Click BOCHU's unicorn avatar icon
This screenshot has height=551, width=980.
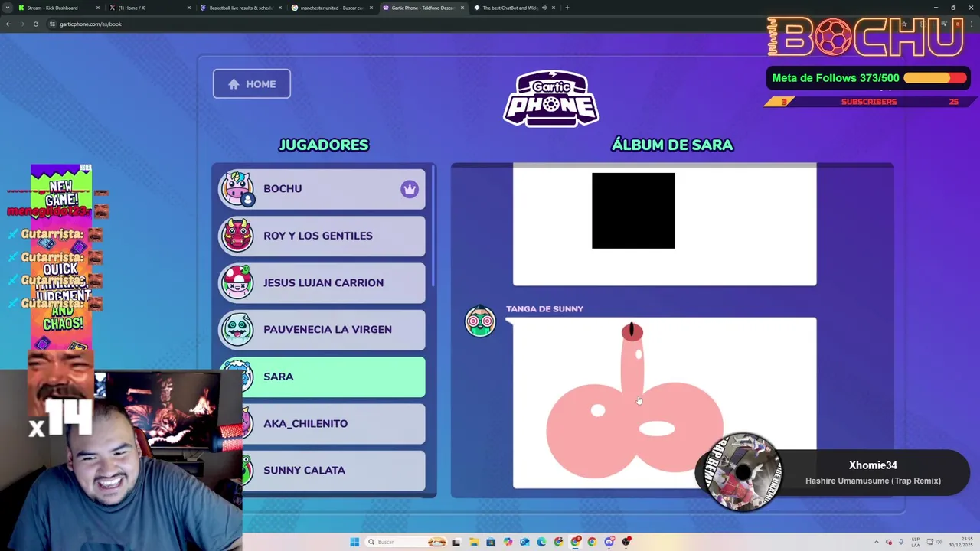[x=237, y=189]
